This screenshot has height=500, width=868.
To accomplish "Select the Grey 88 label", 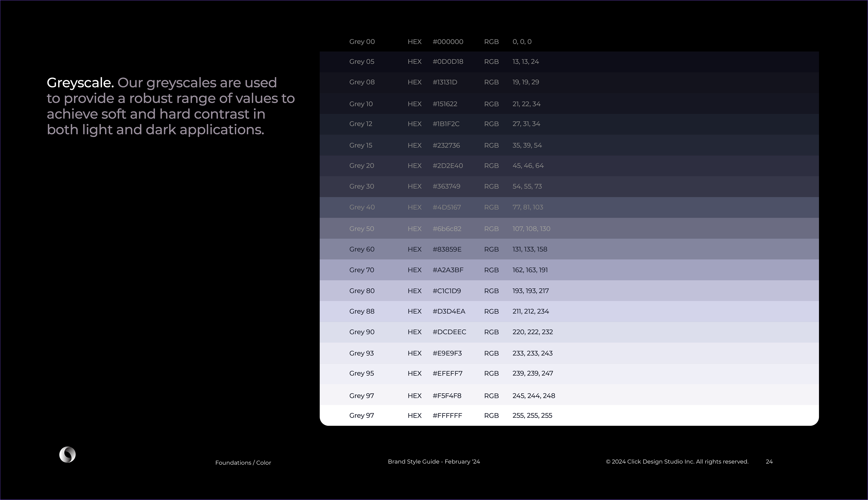I will 362,312.
